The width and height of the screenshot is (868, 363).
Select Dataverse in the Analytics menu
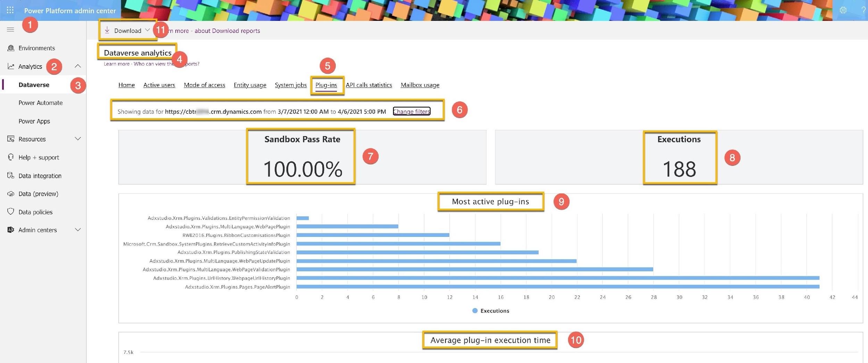34,85
